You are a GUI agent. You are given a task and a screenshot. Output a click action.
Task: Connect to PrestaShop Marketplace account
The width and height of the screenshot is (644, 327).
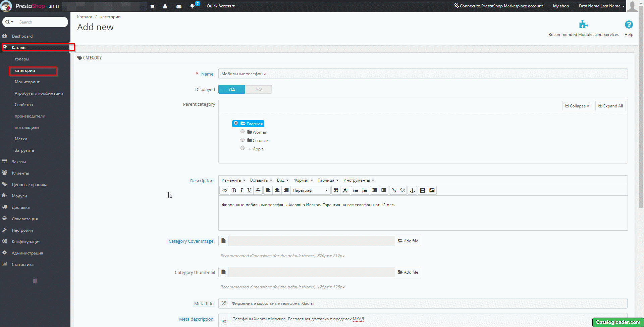498,6
